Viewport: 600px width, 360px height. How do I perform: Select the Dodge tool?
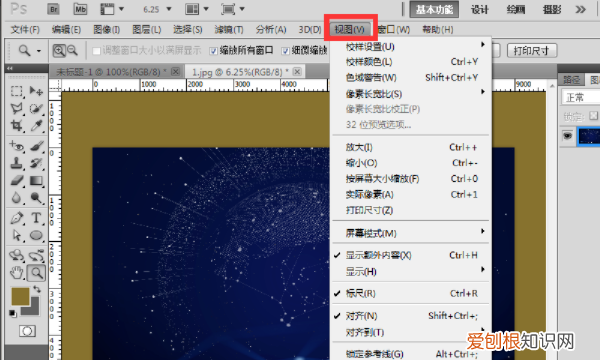[x=36, y=198]
